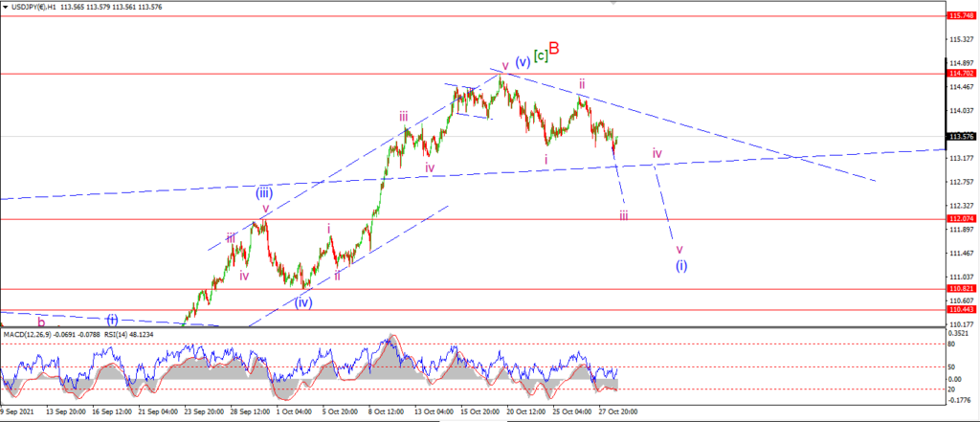Image resolution: width=980 pixels, height=422 pixels.
Task: Click the 110.443 red price label
Action: coord(961,309)
